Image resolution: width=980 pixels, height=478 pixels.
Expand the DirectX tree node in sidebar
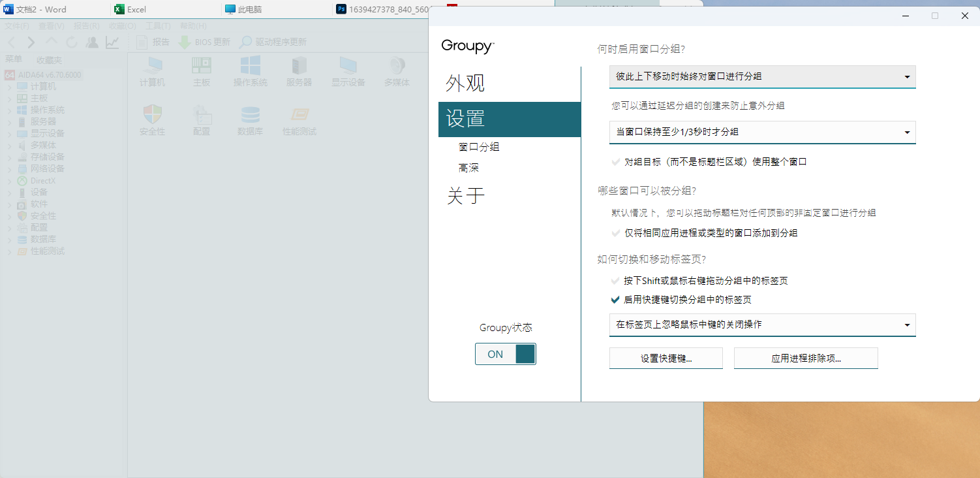point(10,181)
